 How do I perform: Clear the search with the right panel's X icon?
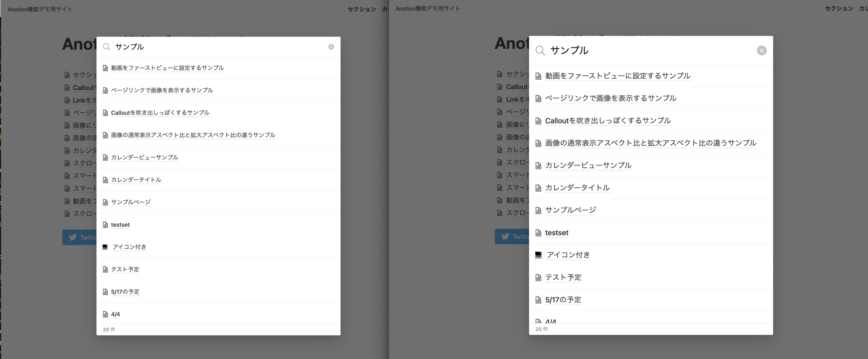coord(762,51)
